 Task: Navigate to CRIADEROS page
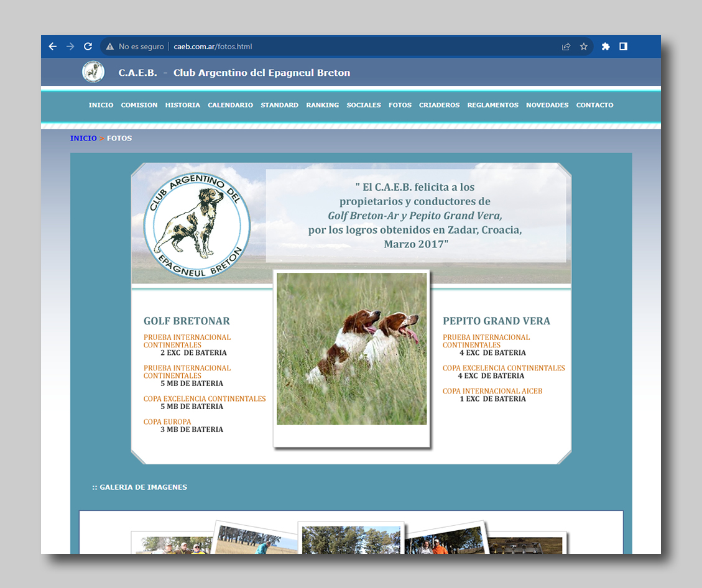coord(439,105)
